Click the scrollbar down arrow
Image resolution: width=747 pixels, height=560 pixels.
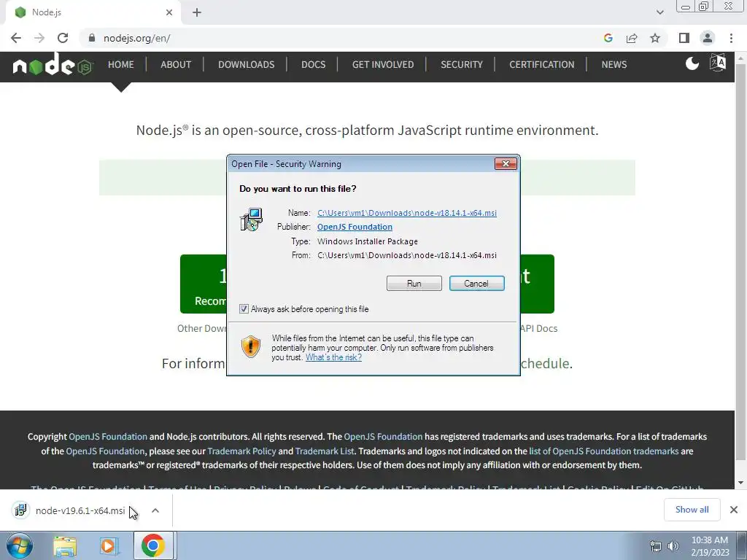pyautogui.click(x=740, y=483)
